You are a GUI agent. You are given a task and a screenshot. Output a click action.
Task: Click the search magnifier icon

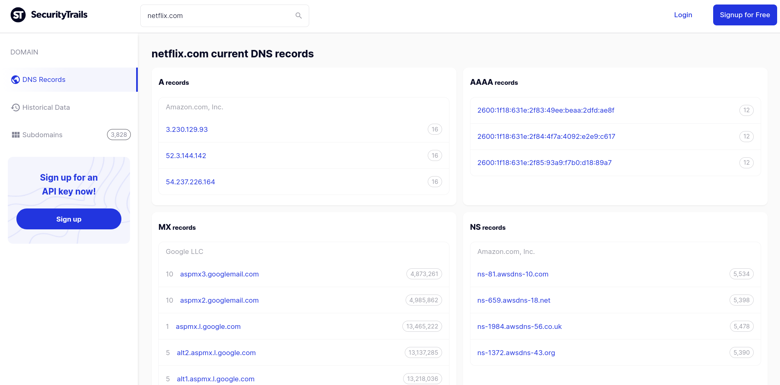(298, 15)
